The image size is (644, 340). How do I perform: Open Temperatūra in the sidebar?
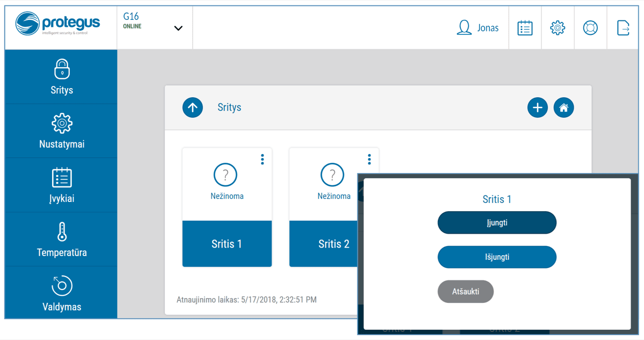tap(62, 240)
